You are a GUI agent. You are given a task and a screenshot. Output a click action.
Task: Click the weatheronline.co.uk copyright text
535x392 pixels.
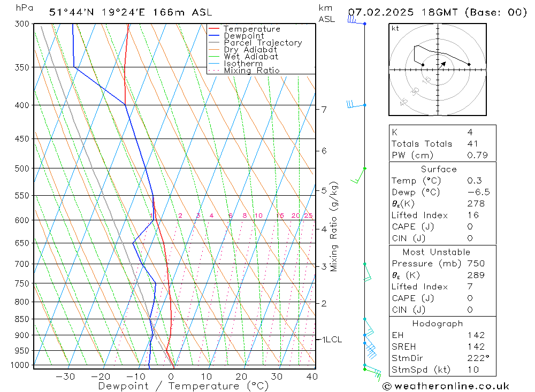(x=446, y=386)
